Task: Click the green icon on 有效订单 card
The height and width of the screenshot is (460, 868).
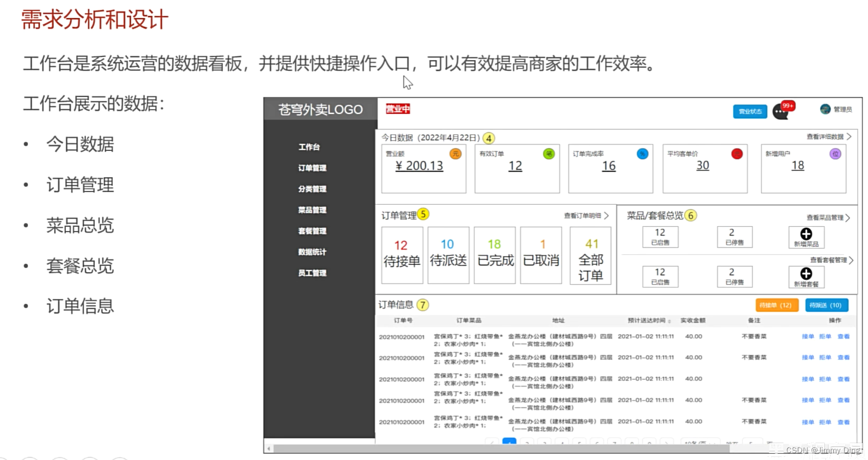Action: (x=549, y=154)
